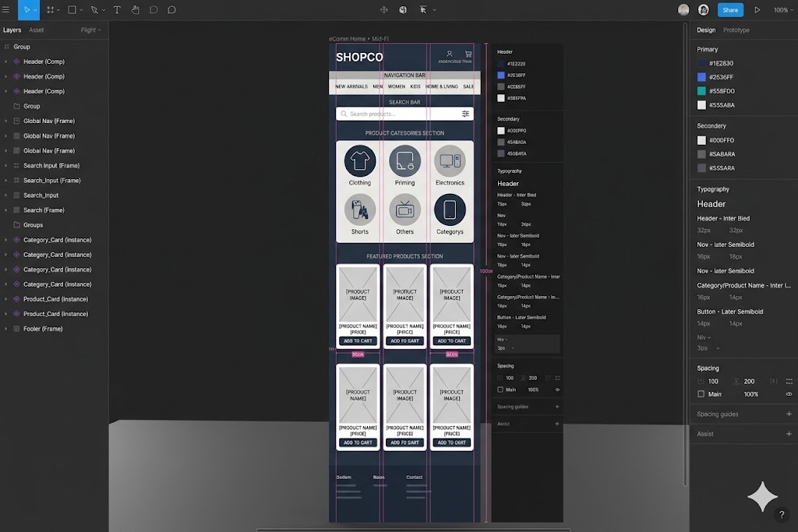Switch to the Prototype tab
798x532 pixels.
click(736, 30)
